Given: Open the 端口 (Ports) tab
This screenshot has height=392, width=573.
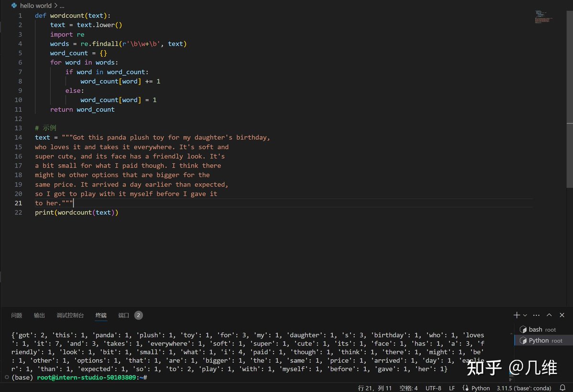Looking at the screenshot, I should pos(124,315).
